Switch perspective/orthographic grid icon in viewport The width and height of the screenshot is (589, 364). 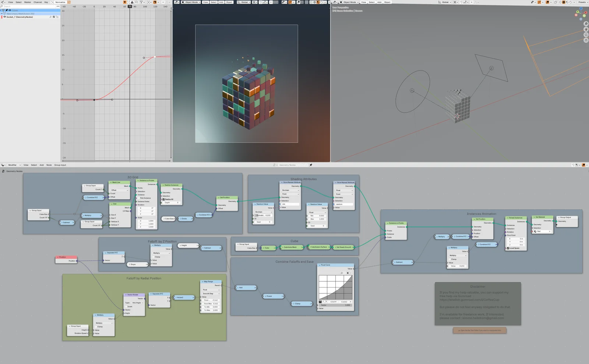tap(586, 40)
